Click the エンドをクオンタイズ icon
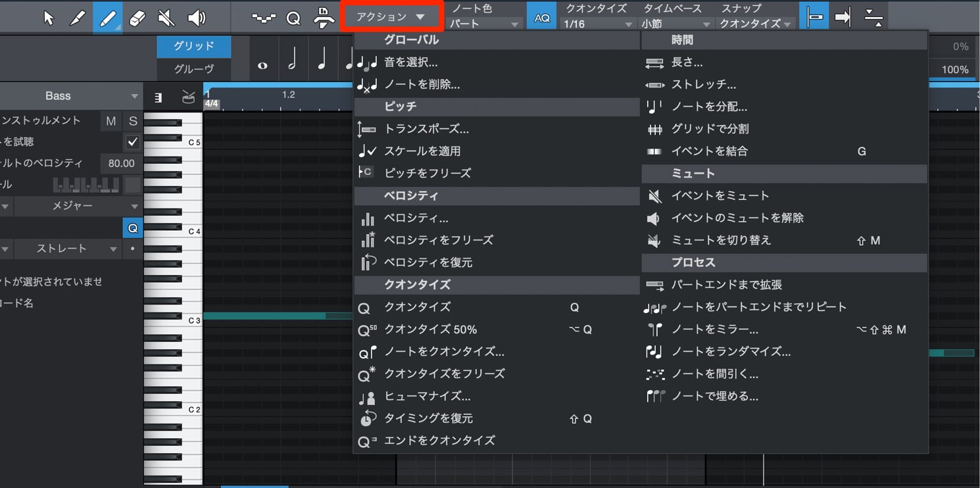 click(x=367, y=441)
